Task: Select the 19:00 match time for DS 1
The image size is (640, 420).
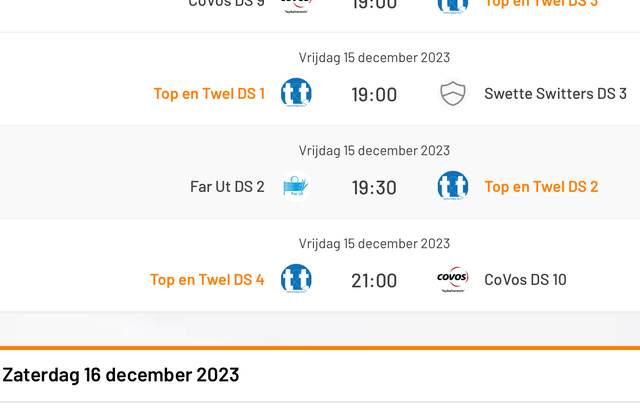Action: (x=374, y=95)
